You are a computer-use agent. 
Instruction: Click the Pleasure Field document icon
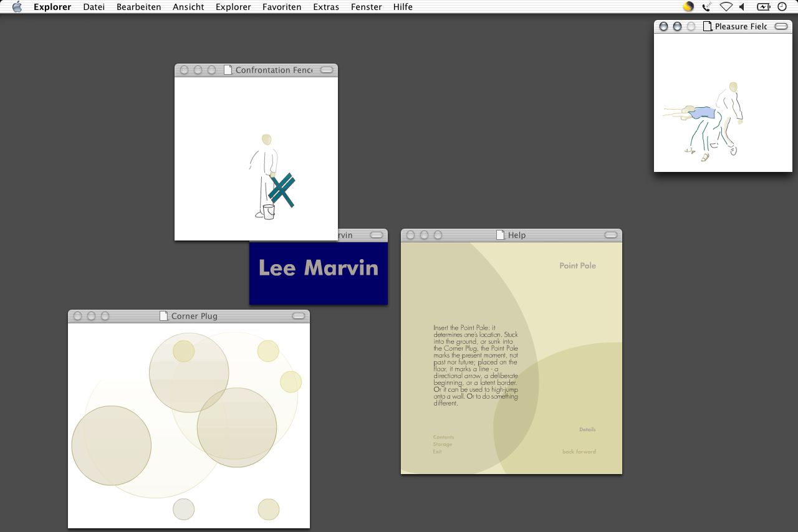click(707, 26)
